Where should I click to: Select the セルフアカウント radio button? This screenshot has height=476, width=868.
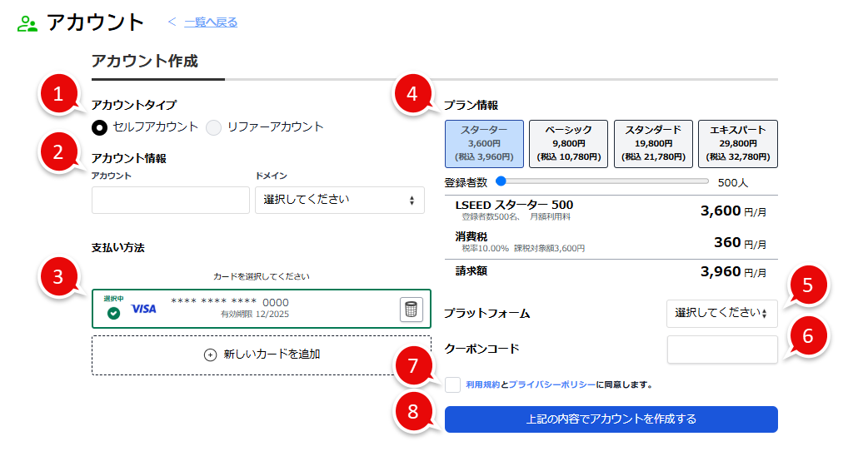[x=100, y=127]
